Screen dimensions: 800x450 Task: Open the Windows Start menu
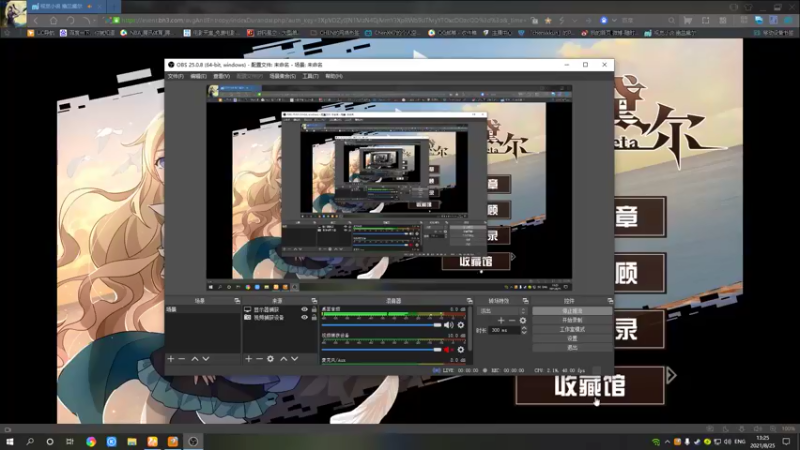[x=10, y=441]
